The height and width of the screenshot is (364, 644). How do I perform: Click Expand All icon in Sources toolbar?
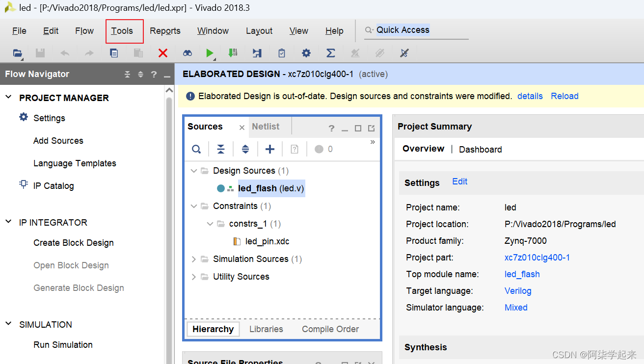coord(245,149)
